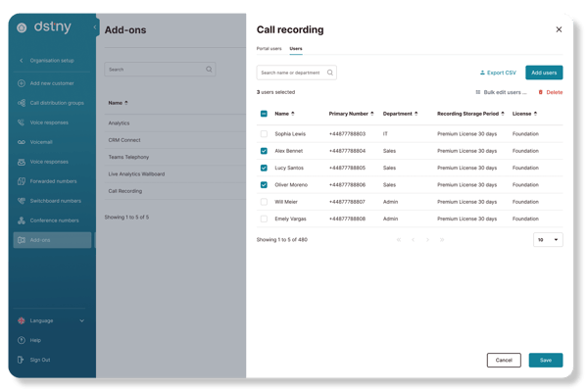588x391 pixels.
Task: Open the CRM Connect add-on row
Action: (x=175, y=140)
